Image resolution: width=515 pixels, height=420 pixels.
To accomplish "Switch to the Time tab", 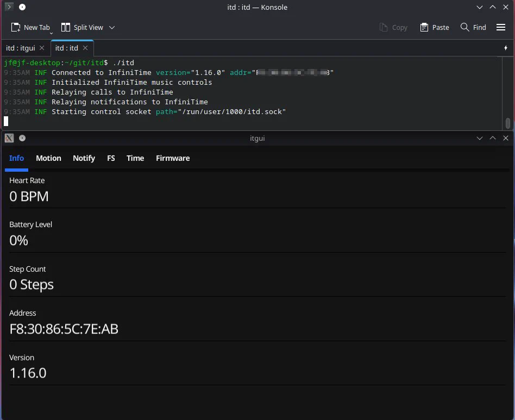I will (x=135, y=158).
